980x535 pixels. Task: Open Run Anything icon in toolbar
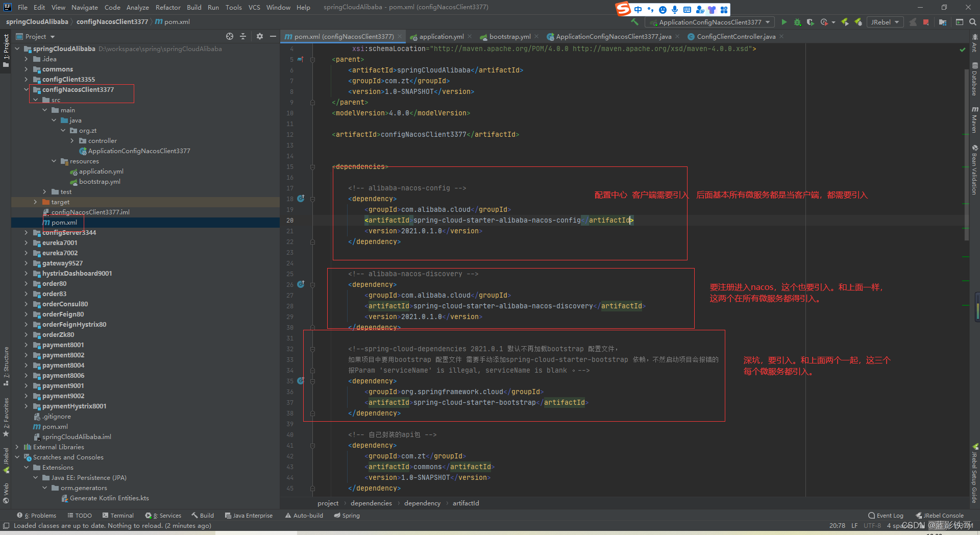click(960, 22)
